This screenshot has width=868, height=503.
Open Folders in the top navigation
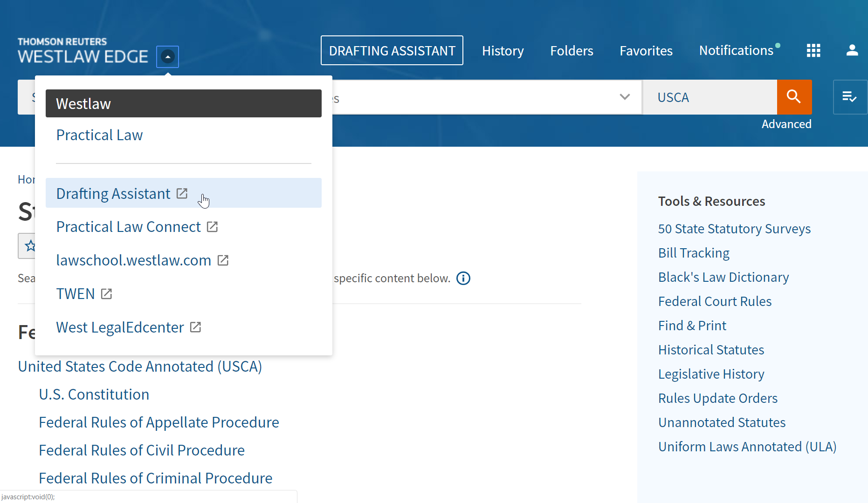(572, 50)
